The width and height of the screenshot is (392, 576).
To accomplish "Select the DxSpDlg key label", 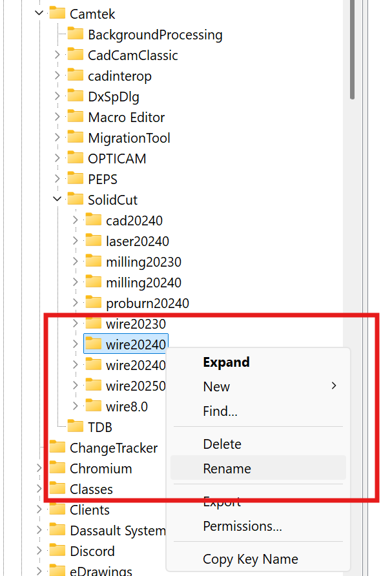I will tap(114, 97).
